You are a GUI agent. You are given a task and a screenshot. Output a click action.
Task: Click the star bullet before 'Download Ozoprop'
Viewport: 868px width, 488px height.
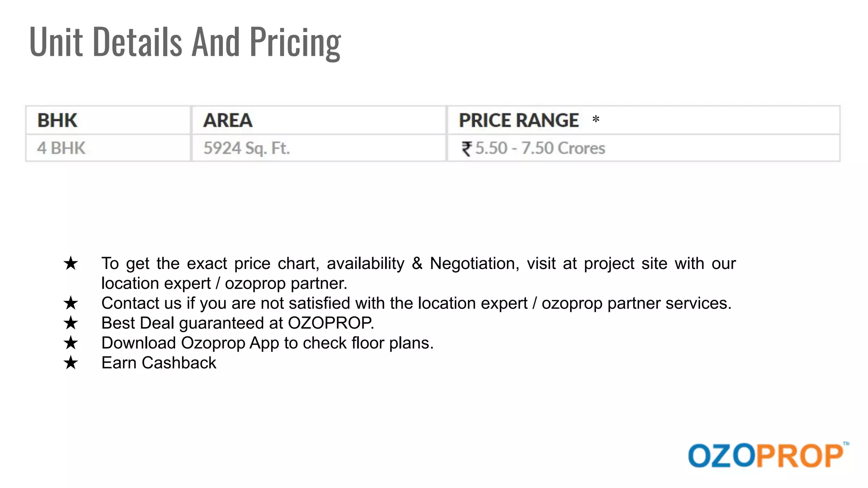pos(71,343)
